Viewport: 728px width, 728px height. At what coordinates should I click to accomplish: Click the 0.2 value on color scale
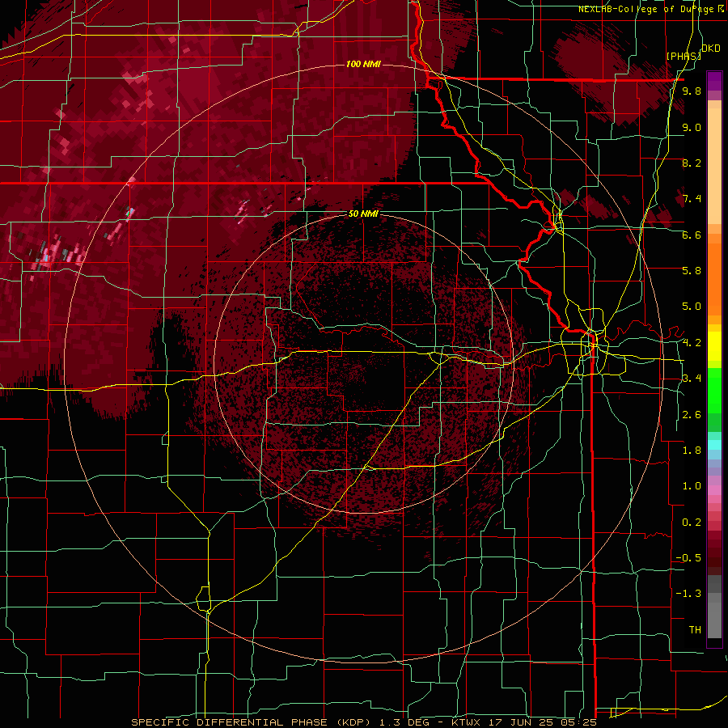(x=692, y=523)
